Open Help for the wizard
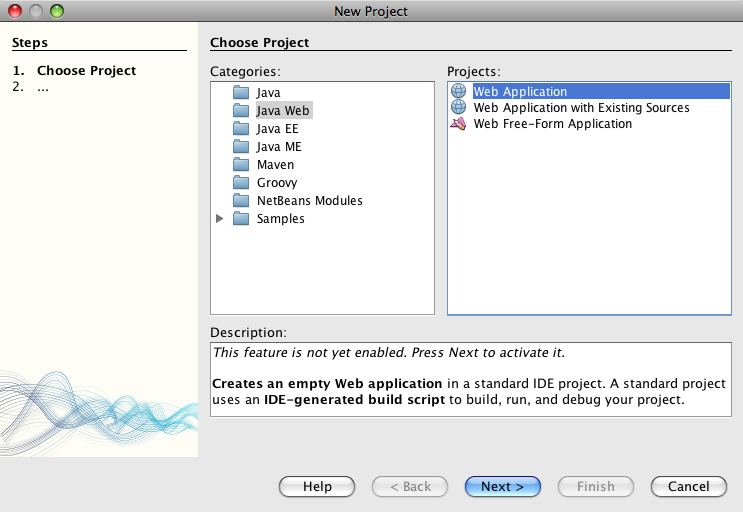The image size is (743, 512). [x=317, y=487]
